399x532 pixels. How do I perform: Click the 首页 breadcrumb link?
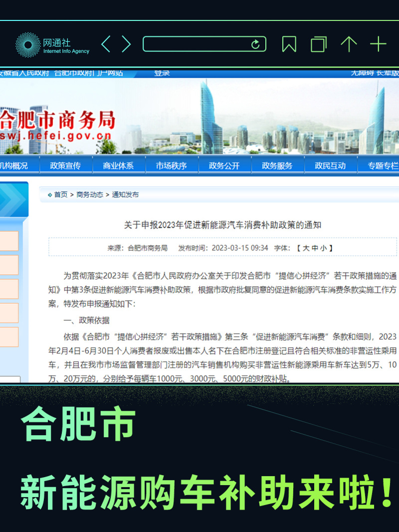point(60,195)
